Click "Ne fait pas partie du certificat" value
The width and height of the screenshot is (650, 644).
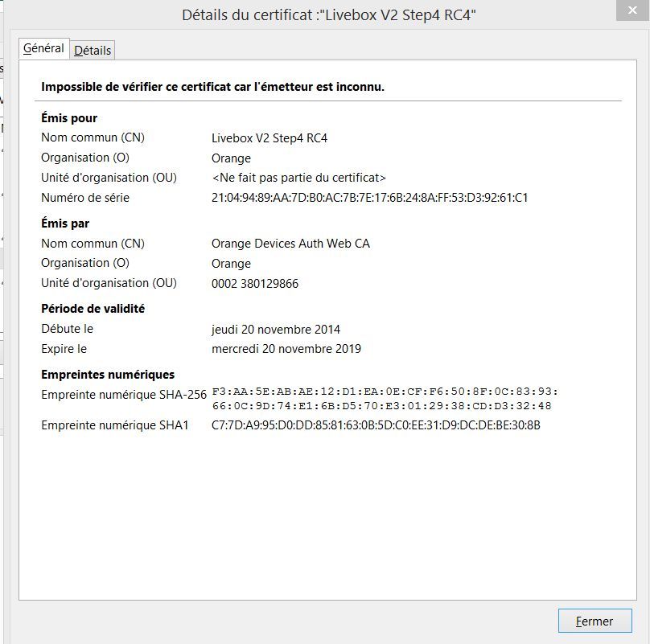click(298, 178)
